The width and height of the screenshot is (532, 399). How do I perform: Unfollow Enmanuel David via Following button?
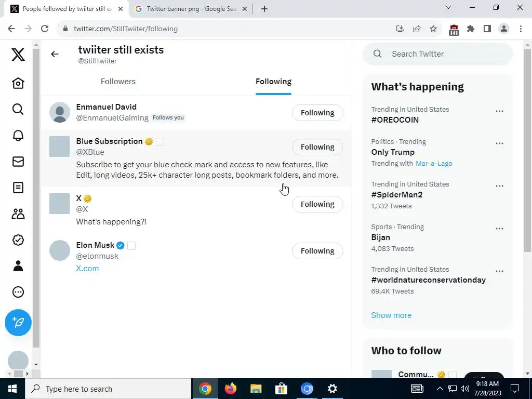[x=317, y=113]
